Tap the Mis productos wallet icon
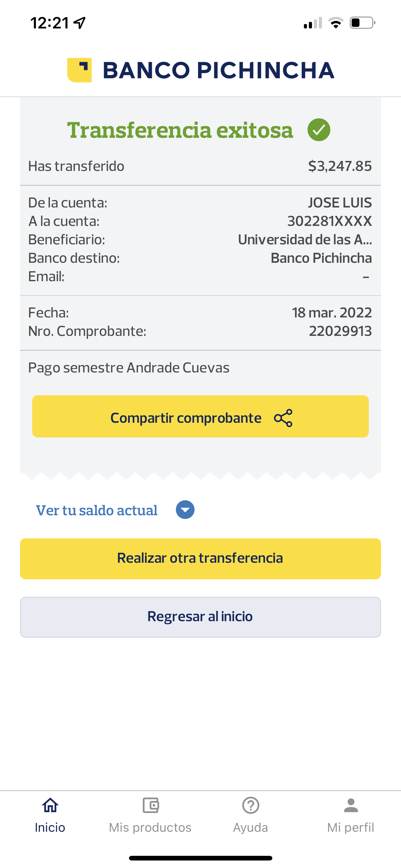The height and width of the screenshot is (868, 401). coord(151,805)
